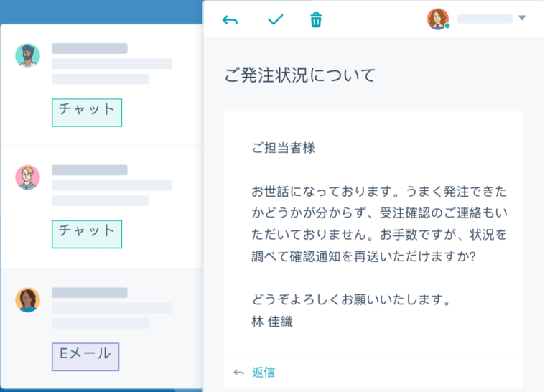This screenshot has width=545, height=392.
Task: Click the reply arrow icon in top toolbar
Action: point(230,20)
